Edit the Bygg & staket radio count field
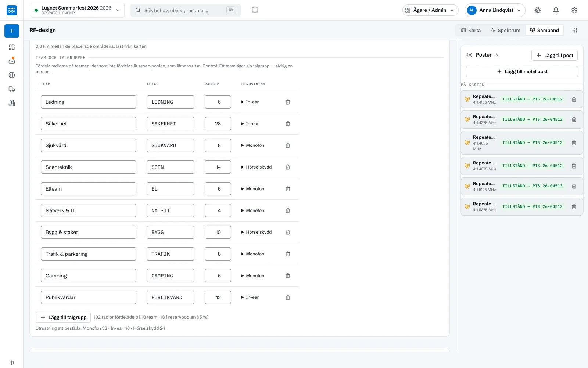This screenshot has height=368, width=588. click(x=218, y=232)
